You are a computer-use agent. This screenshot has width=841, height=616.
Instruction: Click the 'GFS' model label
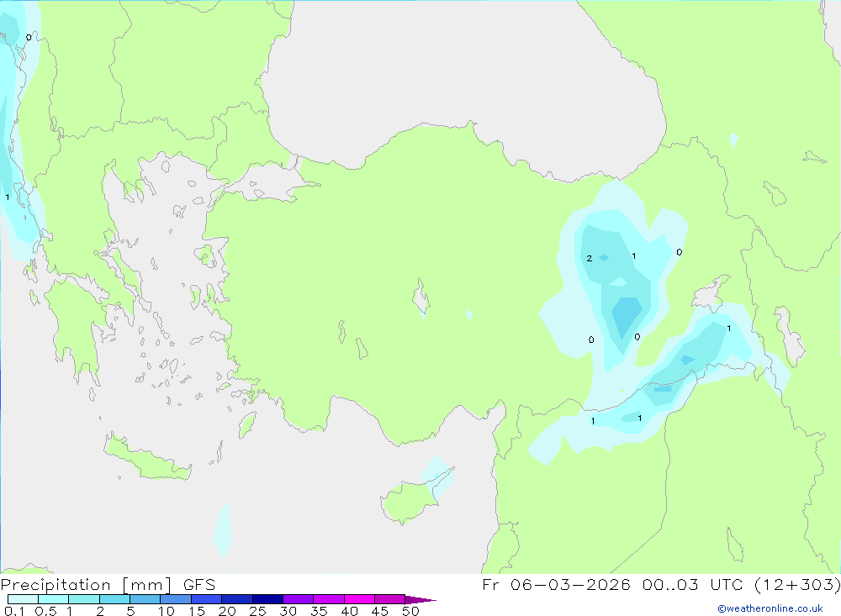(x=199, y=585)
